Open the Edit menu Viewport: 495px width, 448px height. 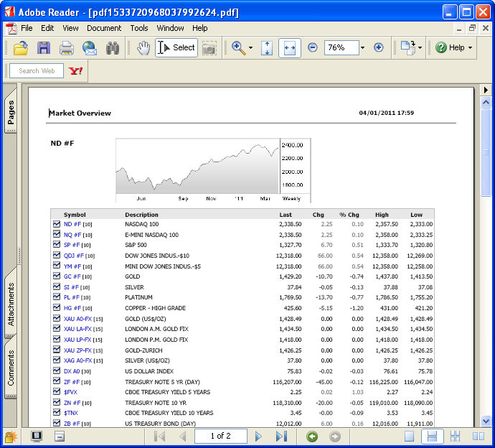pyautogui.click(x=47, y=28)
